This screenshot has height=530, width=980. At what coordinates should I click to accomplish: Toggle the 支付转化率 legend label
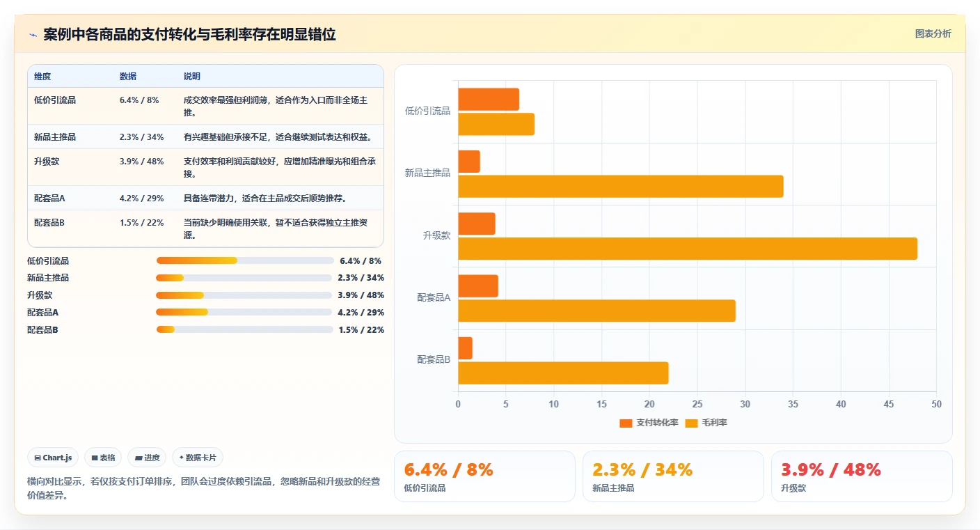[657, 423]
